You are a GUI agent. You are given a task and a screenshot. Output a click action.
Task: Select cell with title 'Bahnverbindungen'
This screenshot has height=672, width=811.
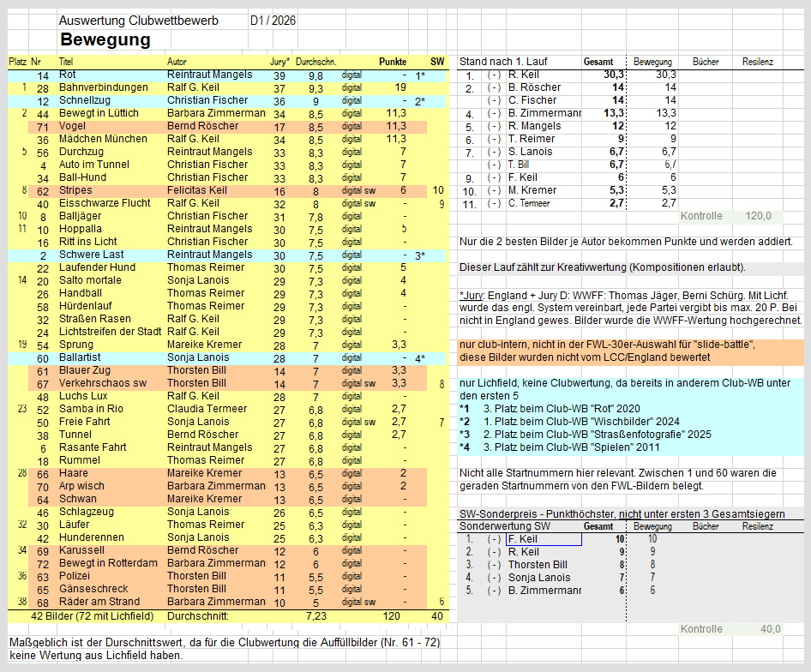pyautogui.click(x=104, y=87)
